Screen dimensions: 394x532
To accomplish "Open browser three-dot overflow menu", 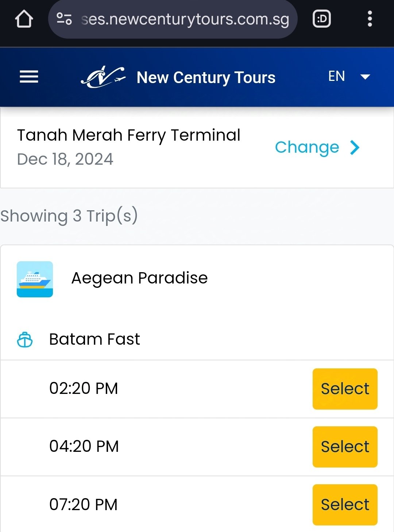I will 370,19.
